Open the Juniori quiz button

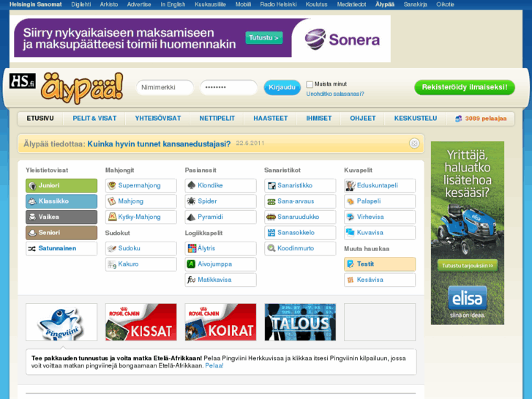[61, 185]
